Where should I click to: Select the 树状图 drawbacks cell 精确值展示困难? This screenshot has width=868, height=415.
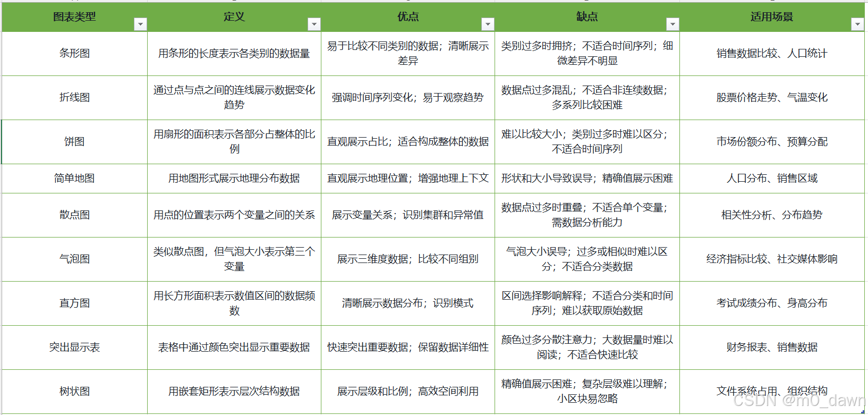tap(587, 392)
